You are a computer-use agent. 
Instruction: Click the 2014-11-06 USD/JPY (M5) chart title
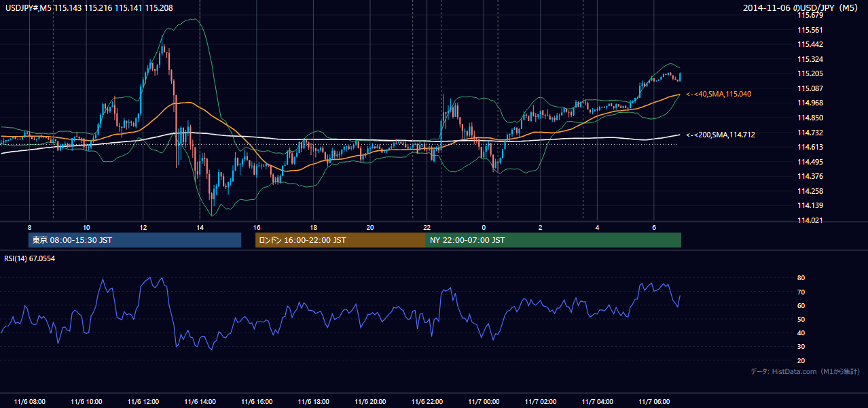(x=800, y=7)
